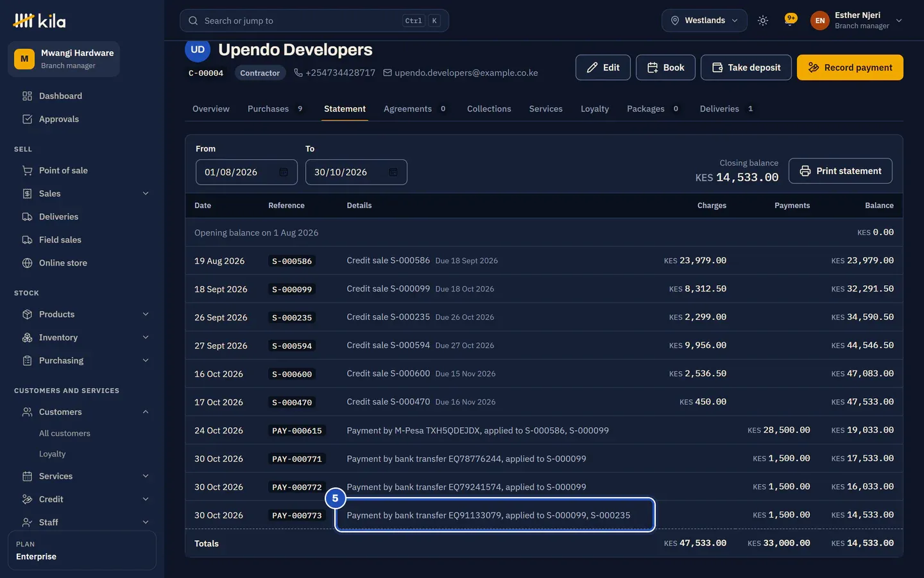The image size is (924, 578).
Task: Click the Dashboard icon in sidebar
Action: (x=27, y=96)
